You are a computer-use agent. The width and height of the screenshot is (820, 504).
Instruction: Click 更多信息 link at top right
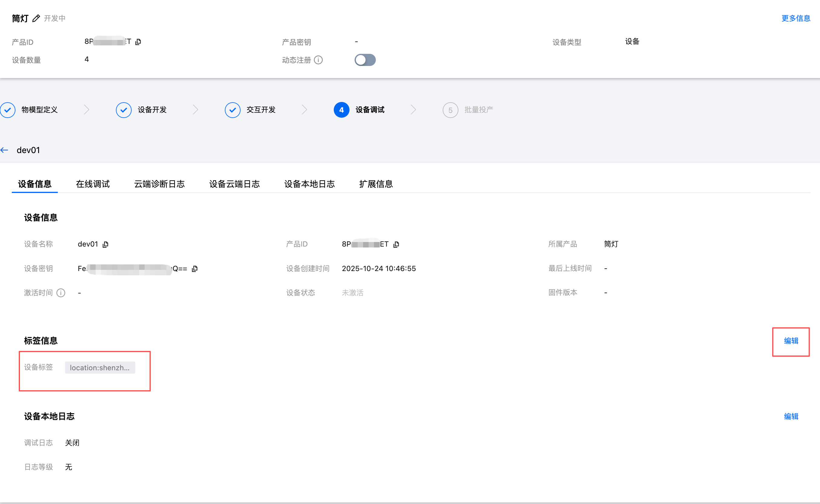(796, 18)
